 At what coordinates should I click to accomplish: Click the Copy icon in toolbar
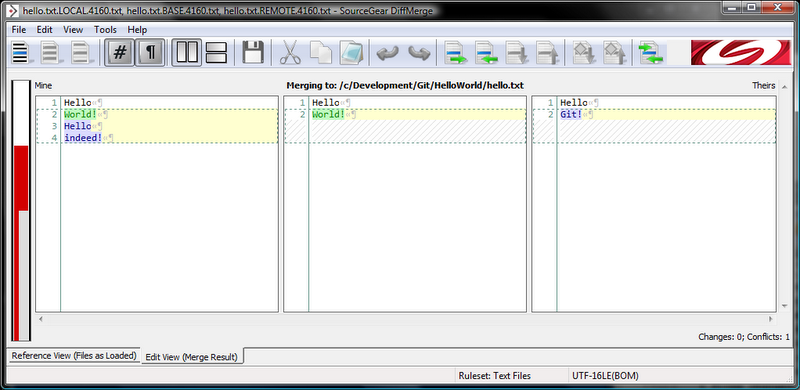(x=320, y=53)
